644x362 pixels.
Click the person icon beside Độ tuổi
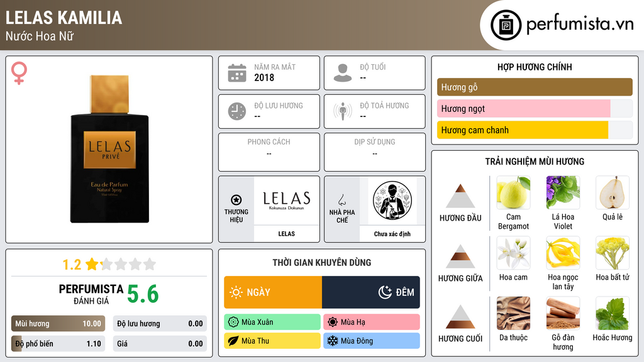point(343,73)
